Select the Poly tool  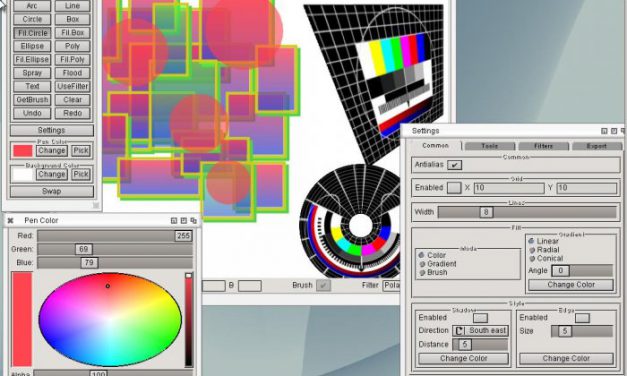72,46
